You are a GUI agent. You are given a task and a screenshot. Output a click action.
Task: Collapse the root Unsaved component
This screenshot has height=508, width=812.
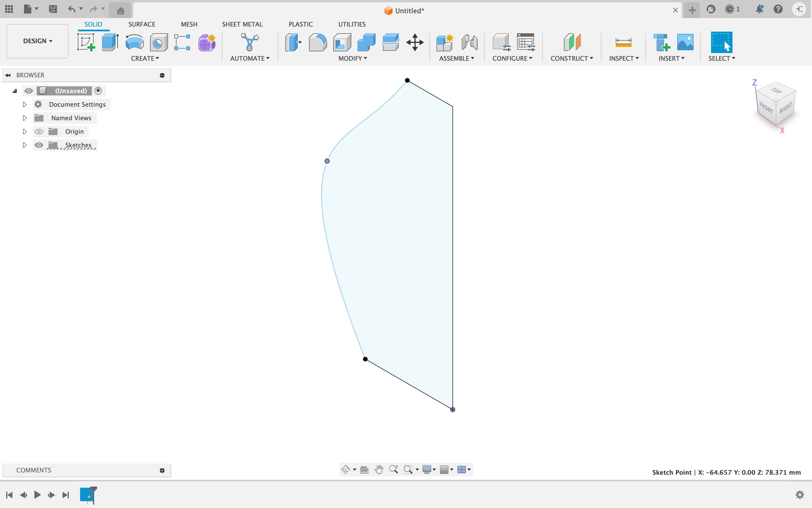15,91
